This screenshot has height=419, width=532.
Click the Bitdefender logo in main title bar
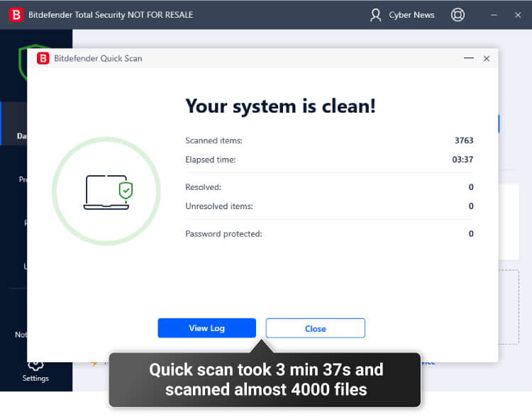pos(16,15)
